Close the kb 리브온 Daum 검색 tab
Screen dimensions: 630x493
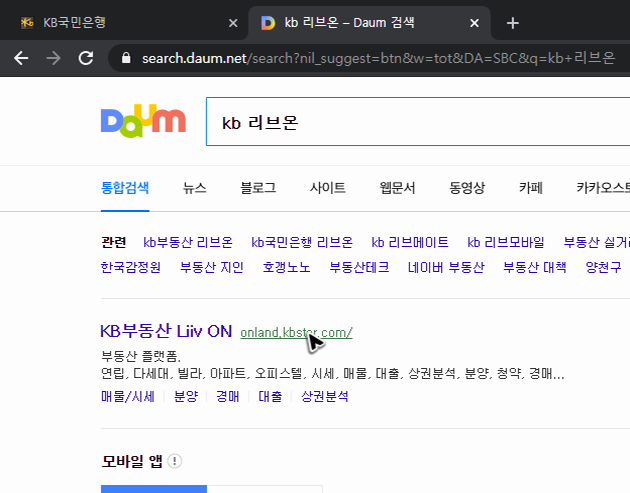pos(474,23)
